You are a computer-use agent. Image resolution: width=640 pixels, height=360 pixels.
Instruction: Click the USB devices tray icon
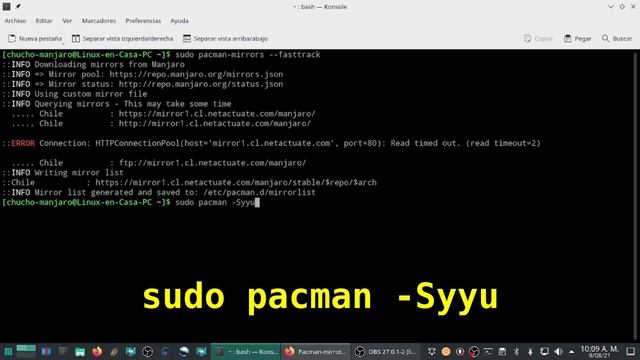(x=530, y=351)
